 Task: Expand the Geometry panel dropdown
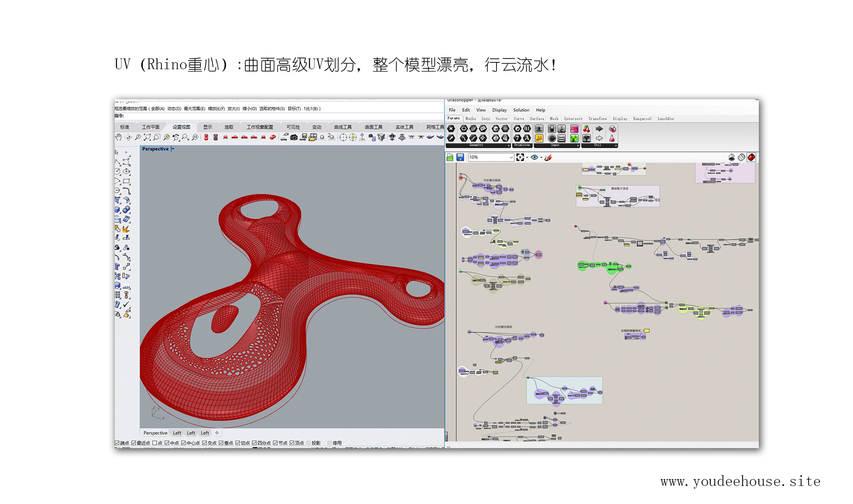point(509,146)
